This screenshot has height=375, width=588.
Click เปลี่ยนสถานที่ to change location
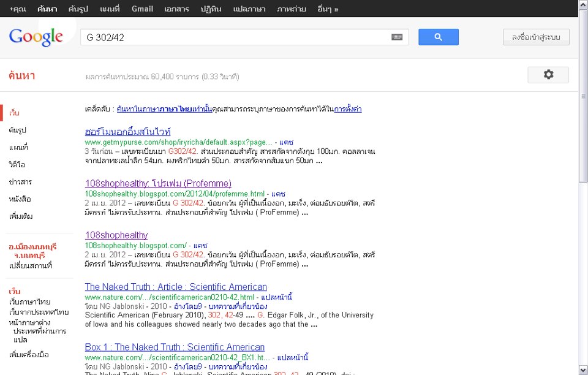pos(31,266)
